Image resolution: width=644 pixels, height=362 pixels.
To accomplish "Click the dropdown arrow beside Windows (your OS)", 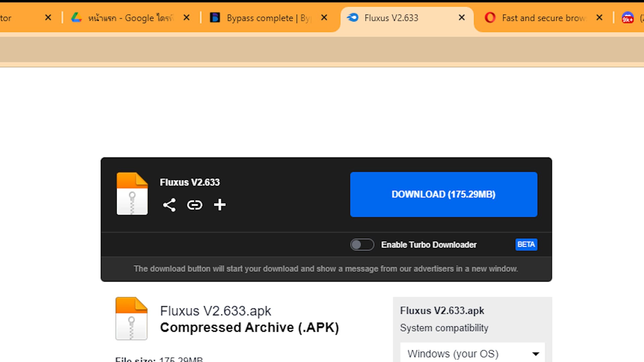I will tap(536, 354).
